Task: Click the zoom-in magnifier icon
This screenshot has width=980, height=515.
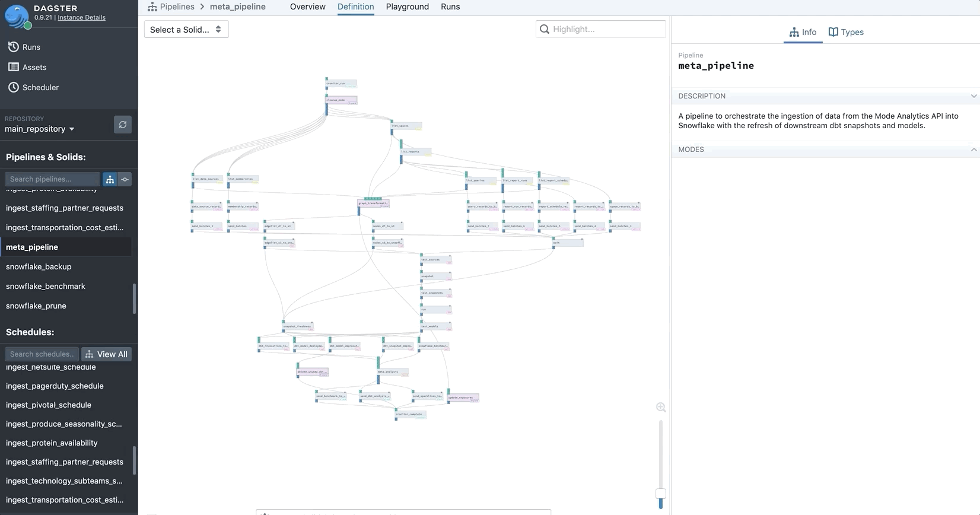Action: click(661, 408)
